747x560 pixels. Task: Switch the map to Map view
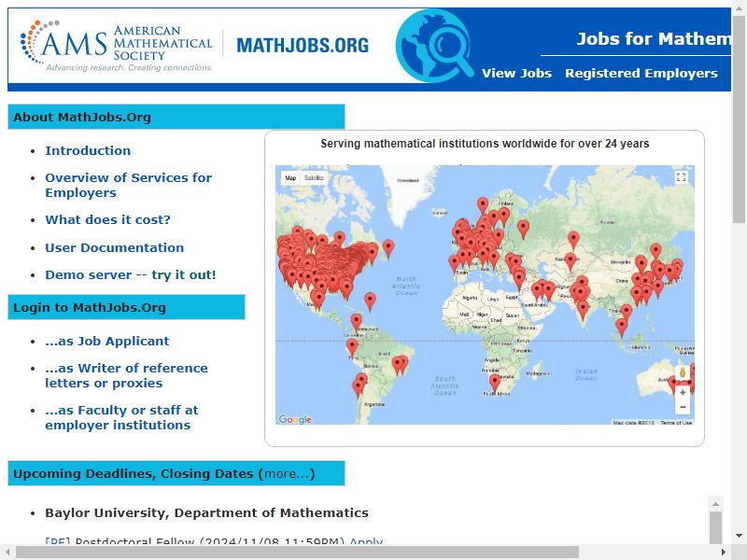pos(290,178)
